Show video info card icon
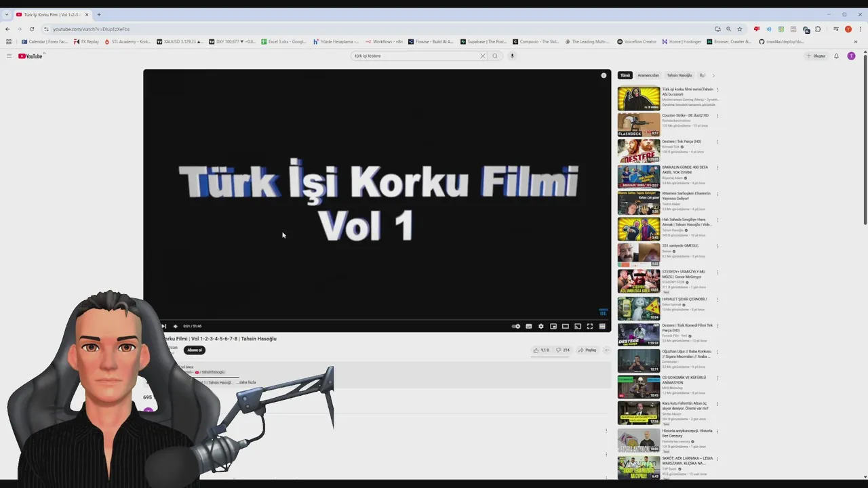The width and height of the screenshot is (868, 488). (x=604, y=75)
